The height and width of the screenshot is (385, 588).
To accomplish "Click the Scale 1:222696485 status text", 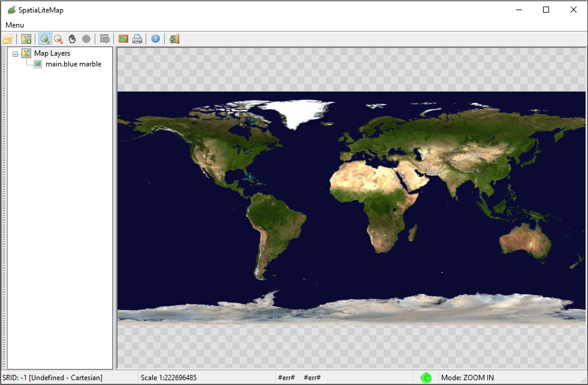I will click(x=169, y=378).
